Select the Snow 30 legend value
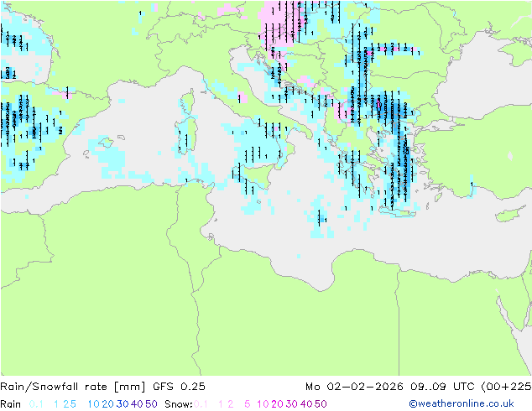Image resolution: width=532 pixels, height=411 pixels. point(292,404)
